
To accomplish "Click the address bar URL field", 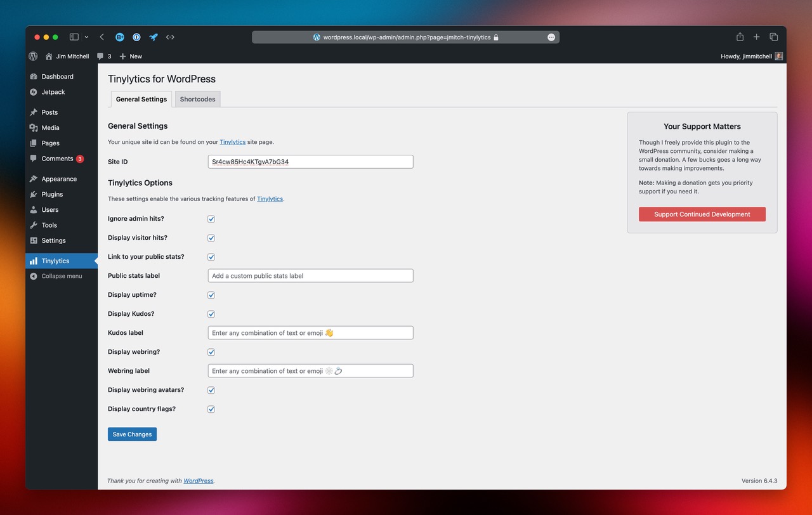I will [405, 37].
